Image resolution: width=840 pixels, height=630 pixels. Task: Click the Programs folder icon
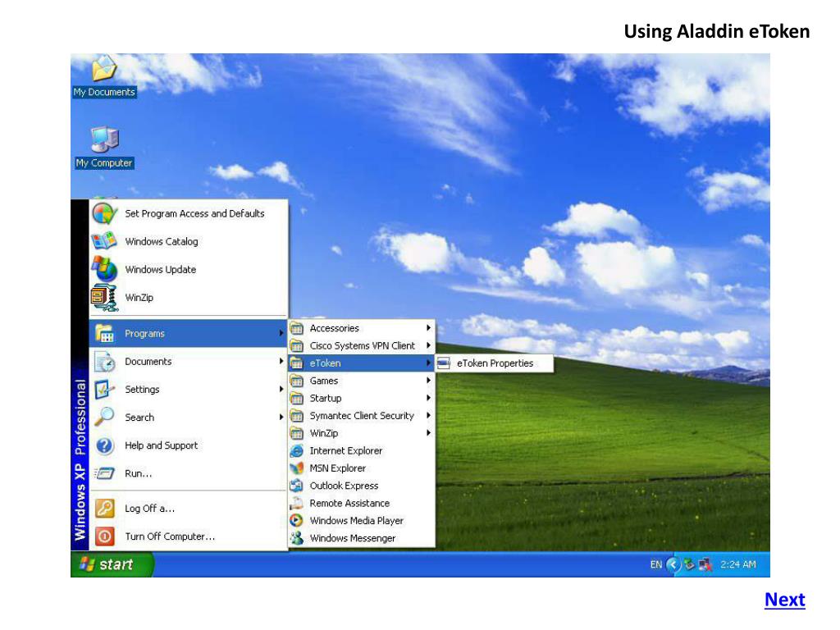click(x=104, y=333)
